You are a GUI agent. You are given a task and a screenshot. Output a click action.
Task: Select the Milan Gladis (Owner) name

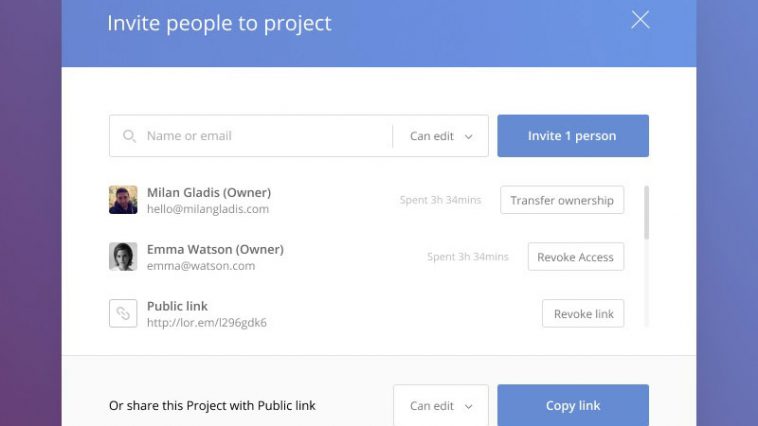209,192
